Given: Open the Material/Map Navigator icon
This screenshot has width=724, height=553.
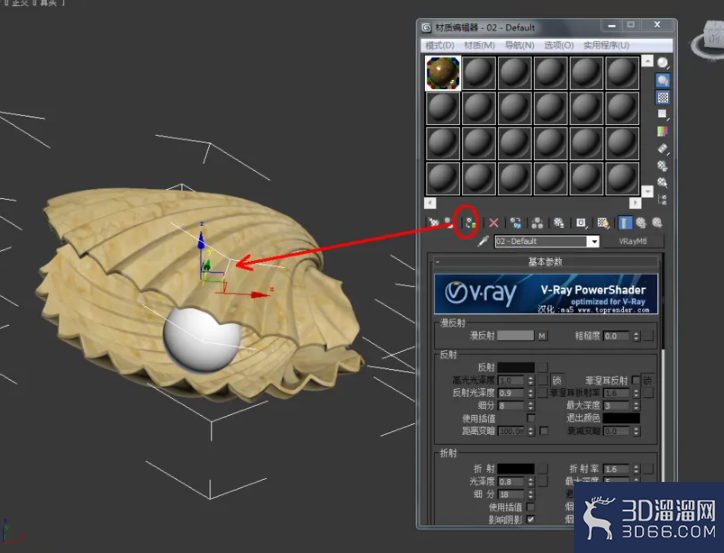Looking at the screenshot, I should pyautogui.click(x=663, y=199).
